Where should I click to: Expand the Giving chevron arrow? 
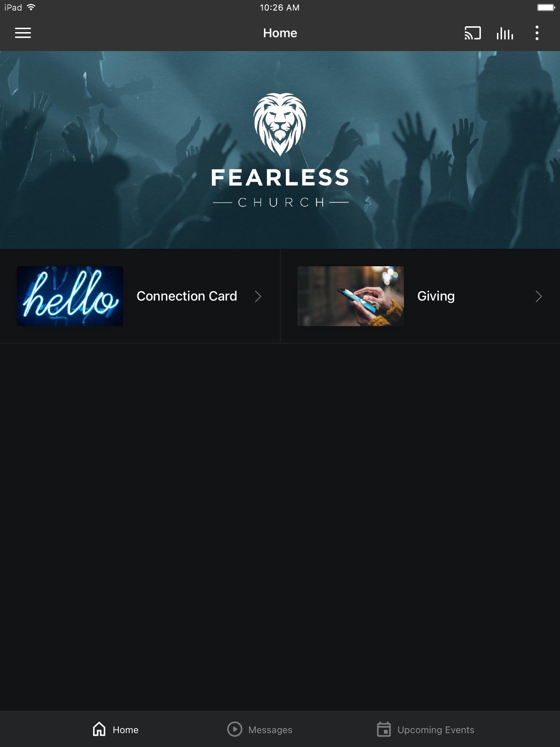[538, 296]
